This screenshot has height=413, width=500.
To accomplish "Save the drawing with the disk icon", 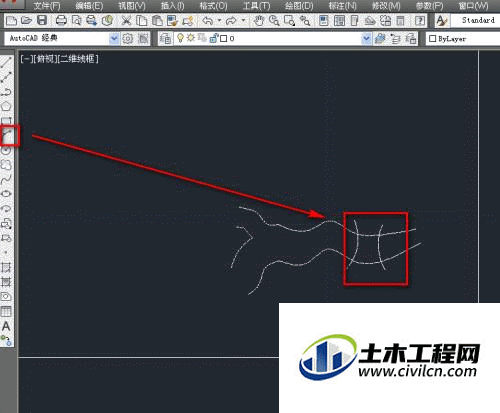I will point(42,21).
